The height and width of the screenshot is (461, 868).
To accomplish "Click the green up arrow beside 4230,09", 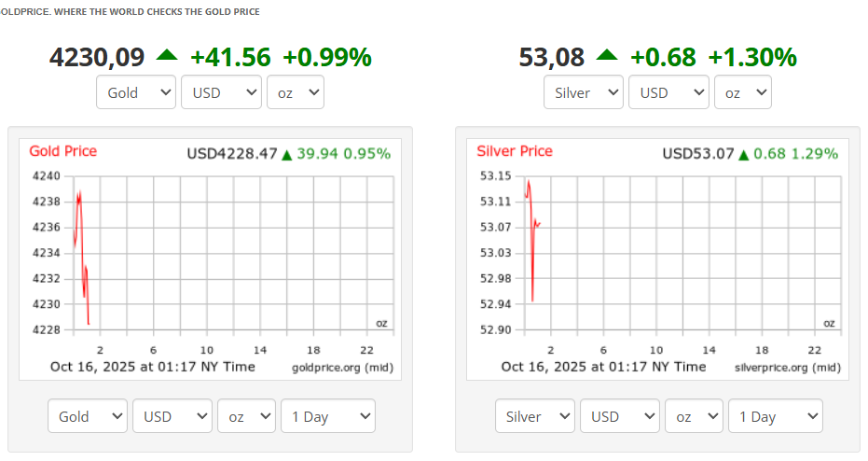I will click(x=167, y=56).
